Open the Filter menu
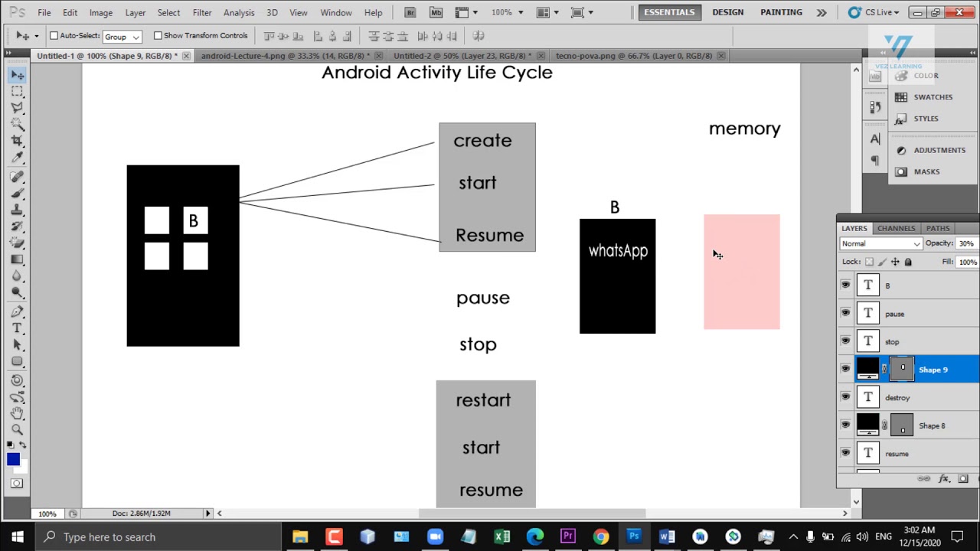The image size is (980, 551). (202, 13)
